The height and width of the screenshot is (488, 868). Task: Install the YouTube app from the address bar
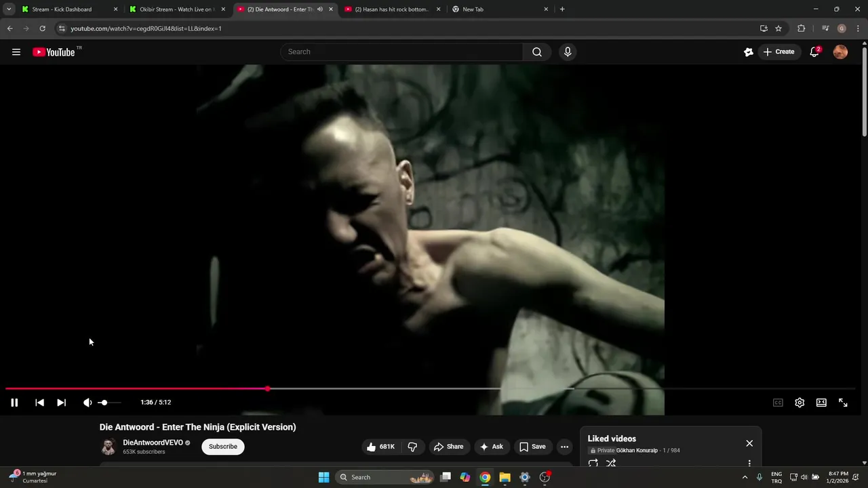[x=764, y=28]
